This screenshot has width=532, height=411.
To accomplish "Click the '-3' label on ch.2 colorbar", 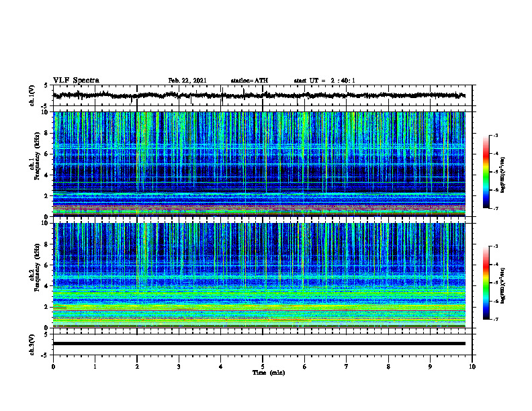I will tap(496, 246).
